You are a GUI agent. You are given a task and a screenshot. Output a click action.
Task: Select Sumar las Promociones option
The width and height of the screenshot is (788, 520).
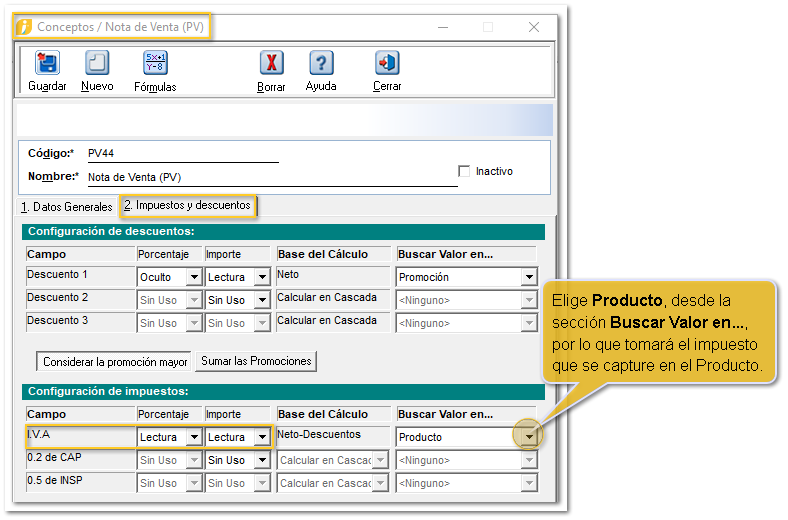click(256, 361)
